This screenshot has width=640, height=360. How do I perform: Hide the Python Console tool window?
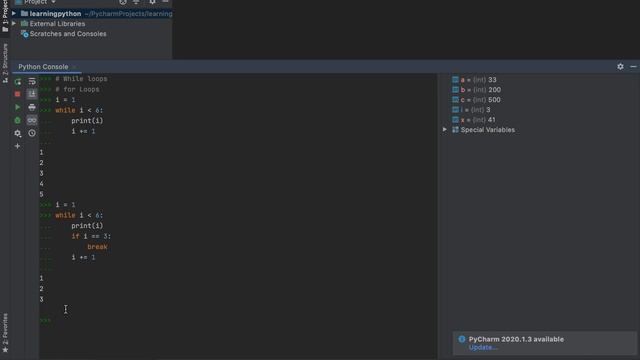tap(633, 67)
